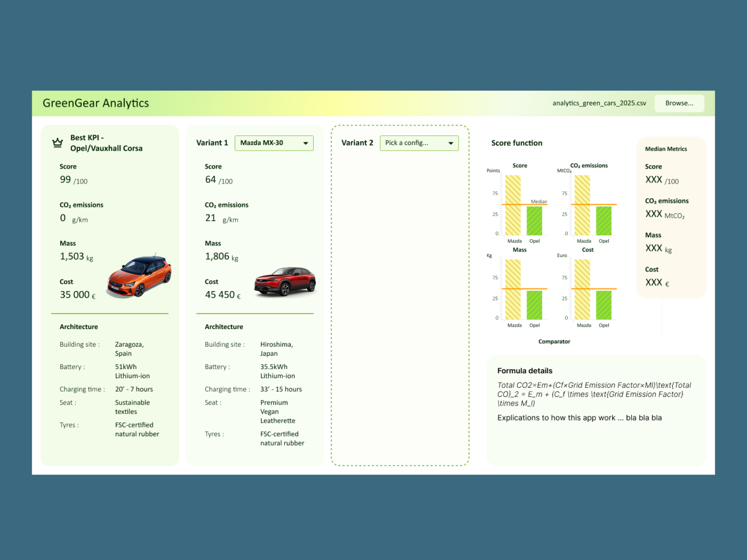Click the Formula details heading

click(x=524, y=371)
